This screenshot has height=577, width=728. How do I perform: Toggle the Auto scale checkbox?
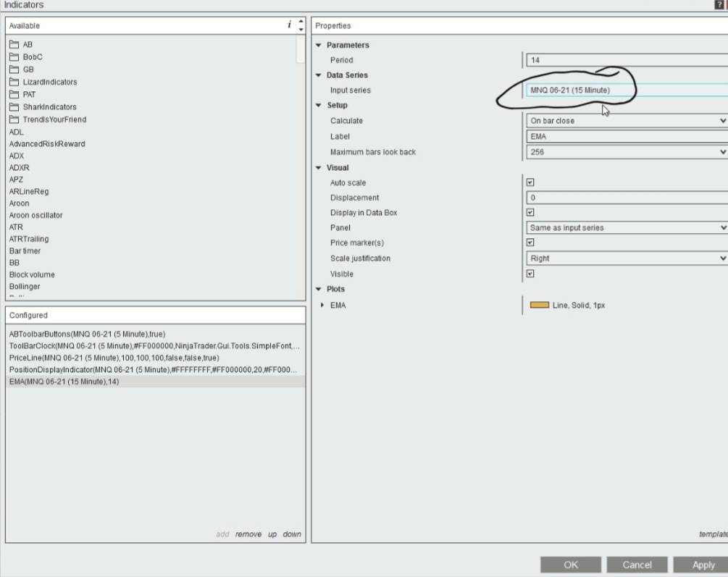point(530,182)
